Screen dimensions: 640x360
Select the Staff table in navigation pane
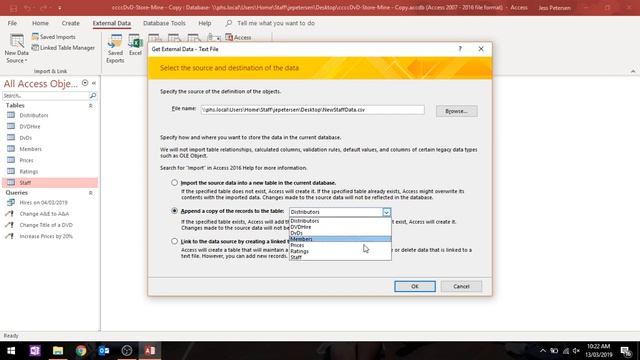point(50,182)
